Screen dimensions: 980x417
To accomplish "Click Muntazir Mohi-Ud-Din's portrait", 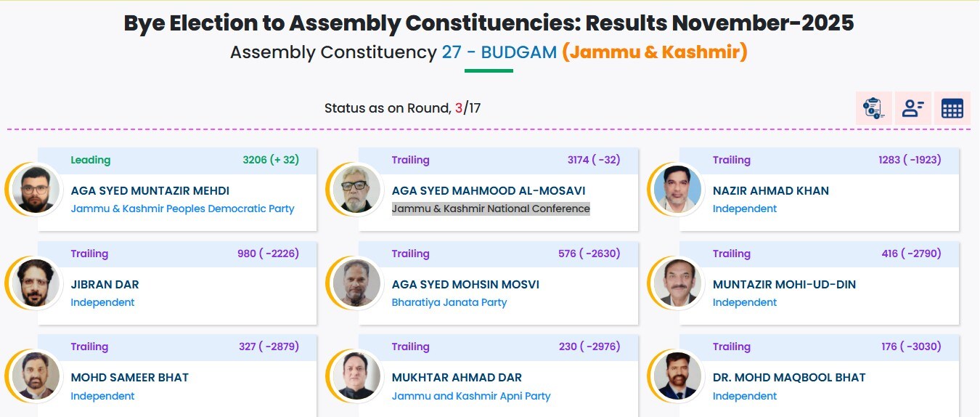I will click(678, 283).
